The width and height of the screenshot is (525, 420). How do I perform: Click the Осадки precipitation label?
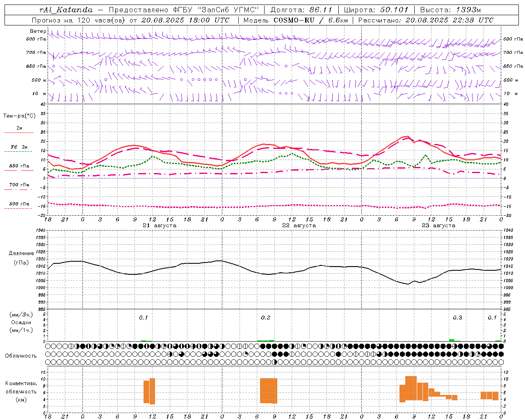coord(21,322)
